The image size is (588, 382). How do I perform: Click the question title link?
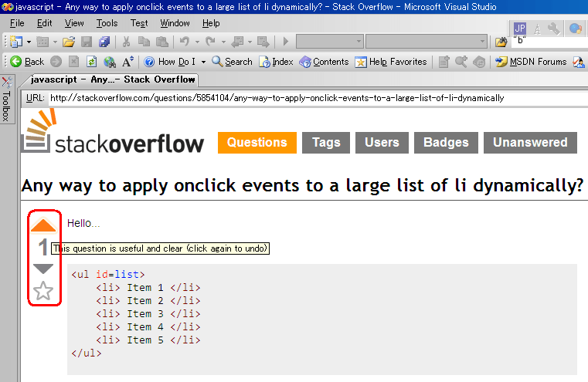pyautogui.click(x=302, y=186)
